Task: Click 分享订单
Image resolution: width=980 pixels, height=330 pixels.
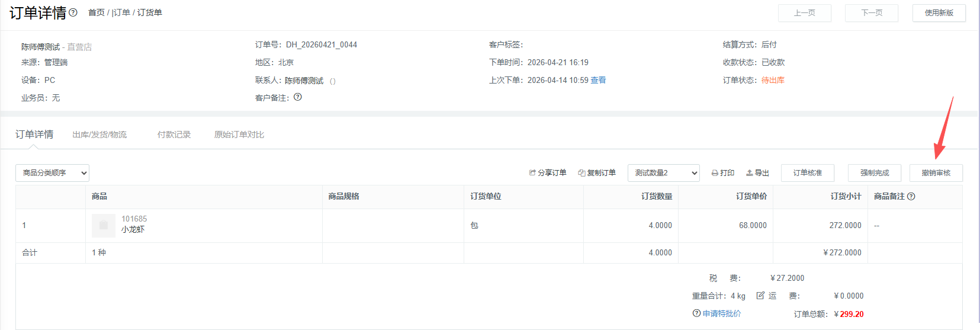Action: point(548,173)
